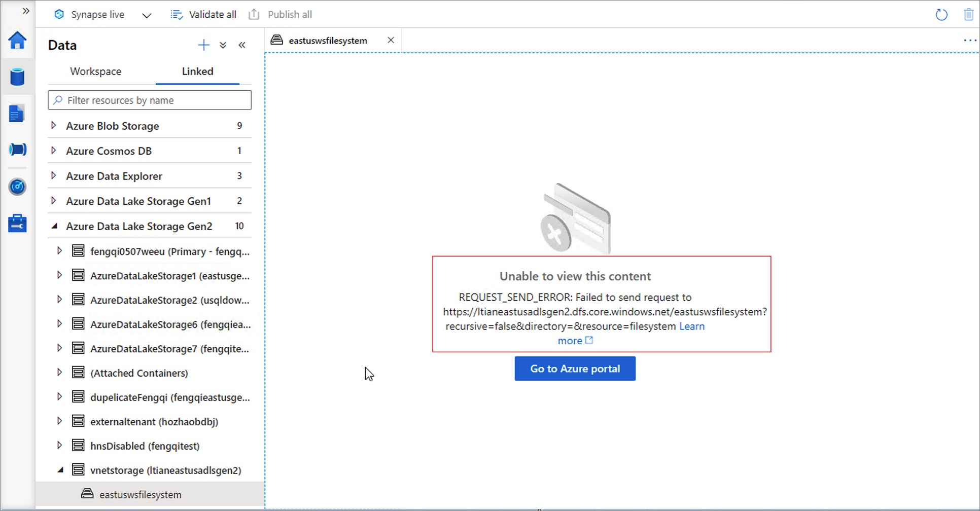Open the Data hub cylinder icon

click(17, 77)
